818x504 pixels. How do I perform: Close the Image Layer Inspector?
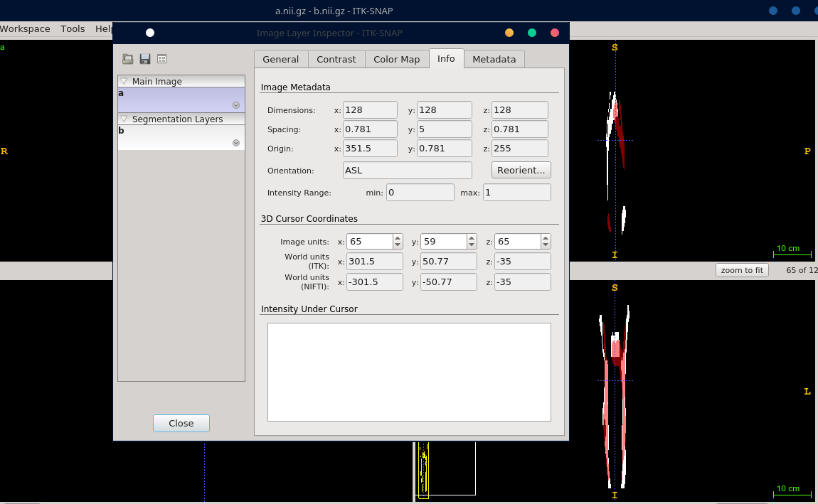[181, 423]
